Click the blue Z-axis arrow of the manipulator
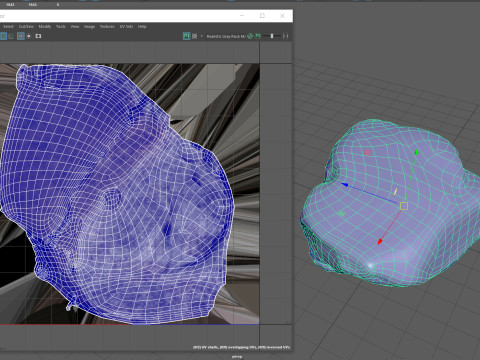480x360 pixels. (345, 184)
